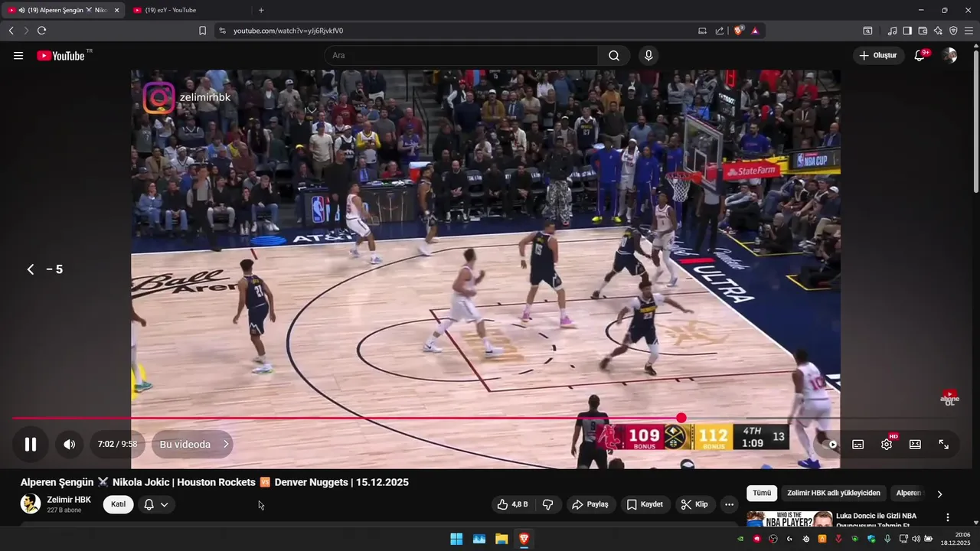Viewport: 980px width, 551px height.
Task: Open a new browser tab
Action: pyautogui.click(x=261, y=10)
